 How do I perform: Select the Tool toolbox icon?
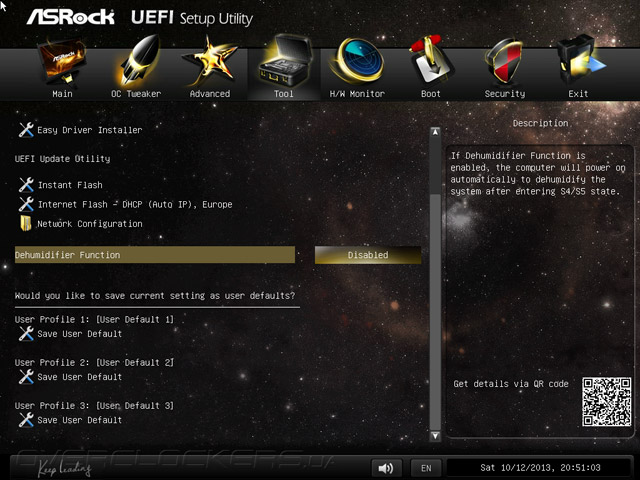(284, 61)
